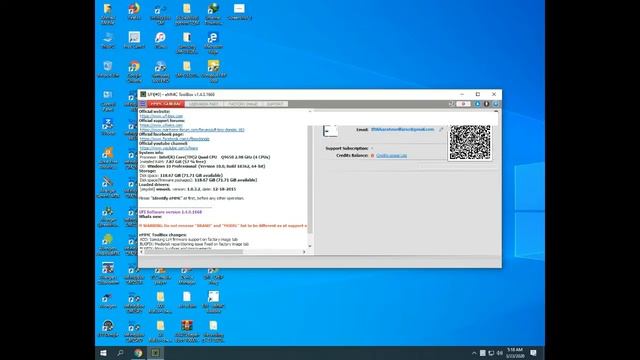Open the iTunes desktop shortcut
The height and width of the screenshot is (360, 640).
coord(160,41)
